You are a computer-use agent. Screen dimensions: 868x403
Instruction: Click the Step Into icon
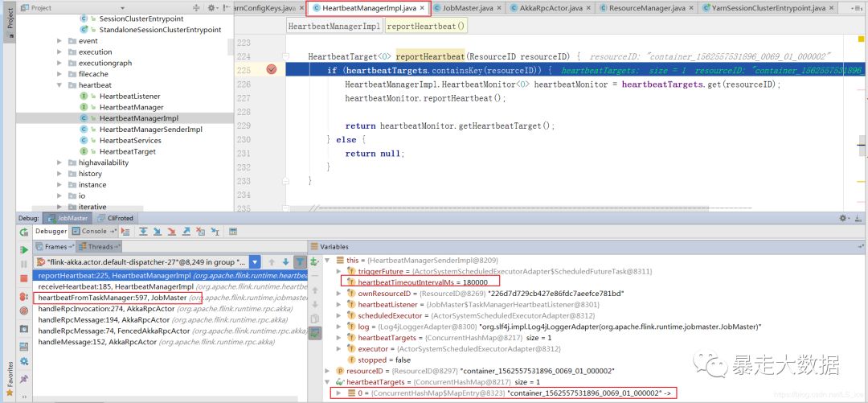coord(158,232)
